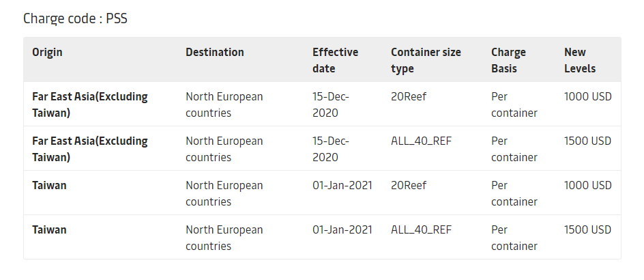Click 1000 USD in the first row
This screenshot has width=644, height=280.
coord(587,96)
